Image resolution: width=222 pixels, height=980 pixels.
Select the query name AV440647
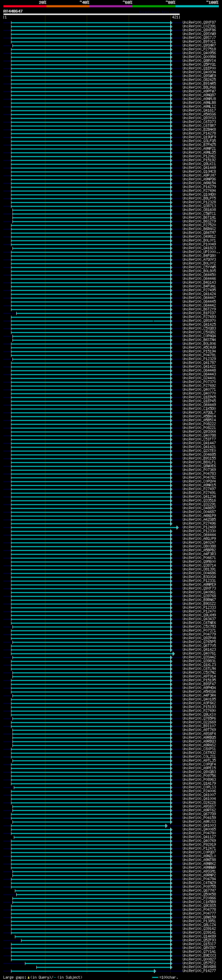coord(13,11)
